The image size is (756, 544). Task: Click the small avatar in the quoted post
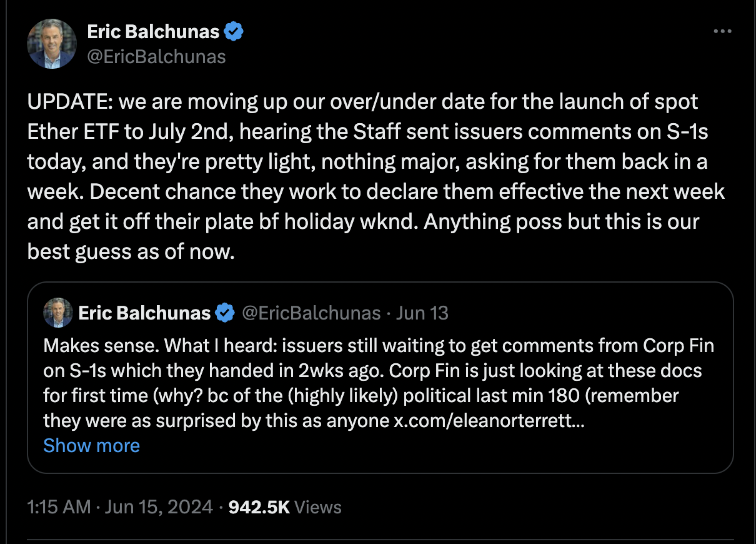pyautogui.click(x=58, y=313)
